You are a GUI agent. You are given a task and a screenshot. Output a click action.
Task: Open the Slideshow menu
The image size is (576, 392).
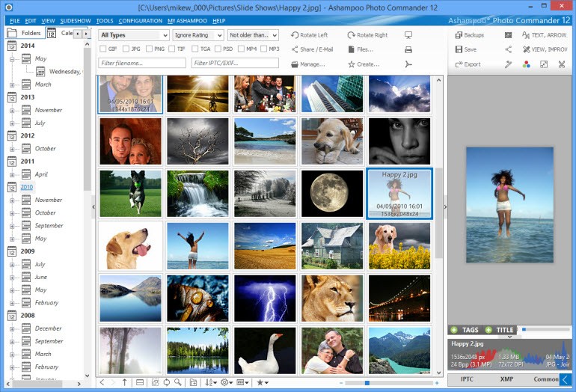click(75, 21)
